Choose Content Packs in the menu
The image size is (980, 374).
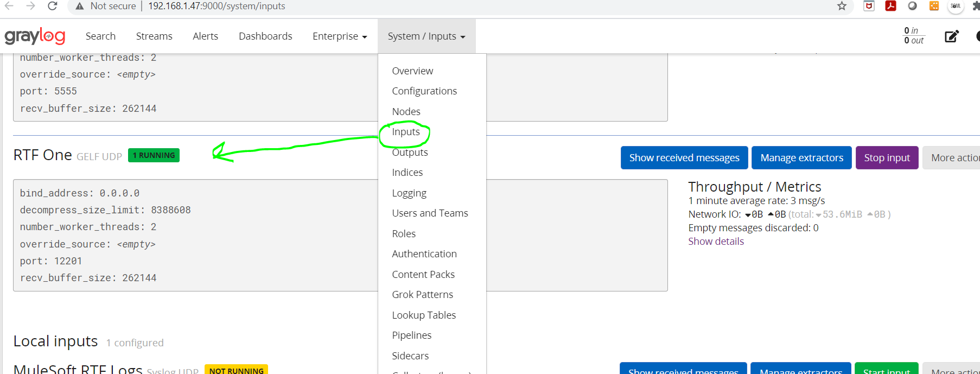[x=423, y=275]
